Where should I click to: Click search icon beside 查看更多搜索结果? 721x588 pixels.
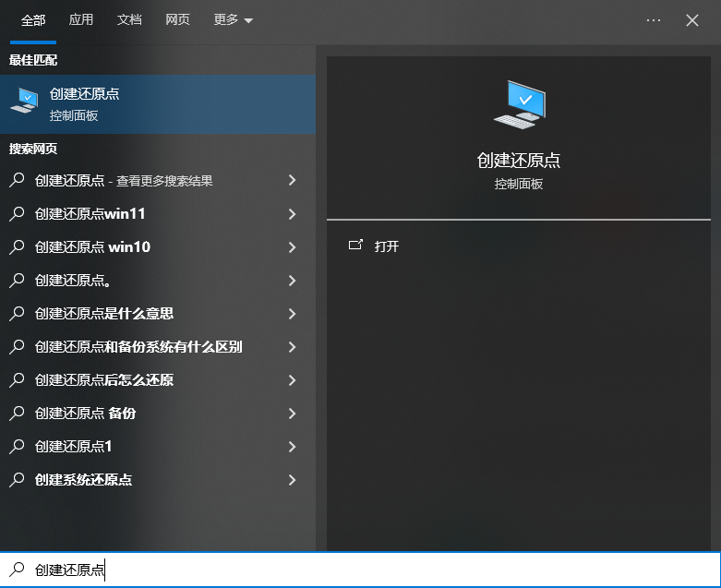(x=17, y=180)
